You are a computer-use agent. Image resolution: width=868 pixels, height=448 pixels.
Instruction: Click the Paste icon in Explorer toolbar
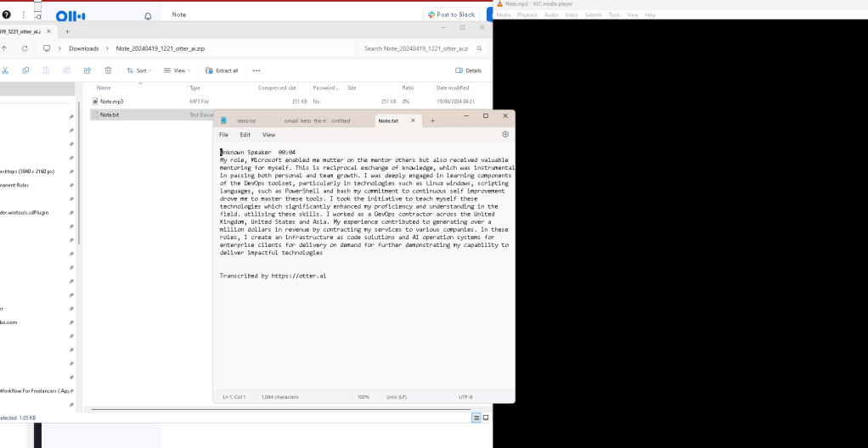47,70
